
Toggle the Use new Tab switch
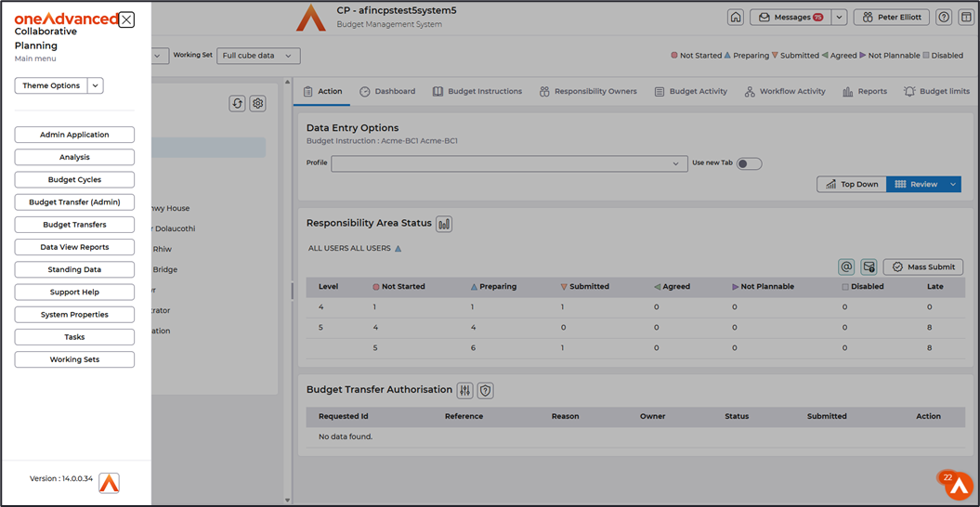click(749, 163)
